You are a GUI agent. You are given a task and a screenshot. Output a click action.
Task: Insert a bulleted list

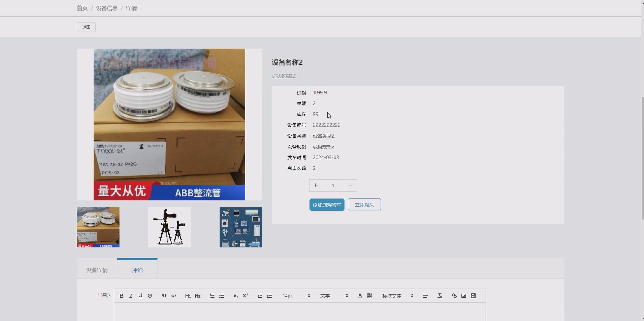221,296
